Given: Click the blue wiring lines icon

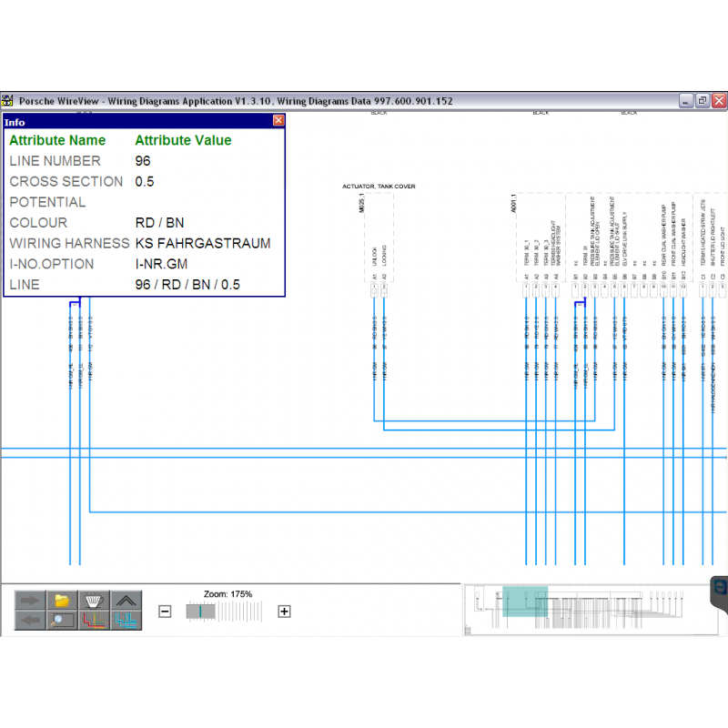Looking at the screenshot, I should point(124,621).
